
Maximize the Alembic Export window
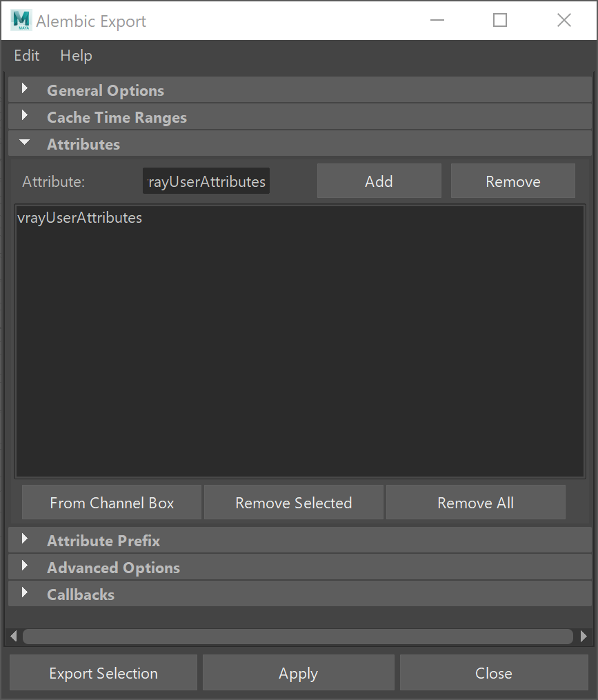500,20
